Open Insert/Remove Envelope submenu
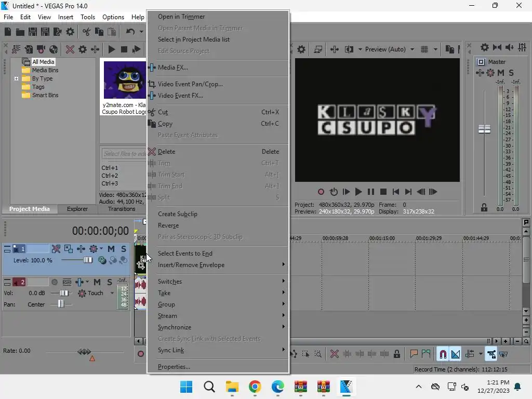The height and width of the screenshot is (399, 532). [x=218, y=265]
